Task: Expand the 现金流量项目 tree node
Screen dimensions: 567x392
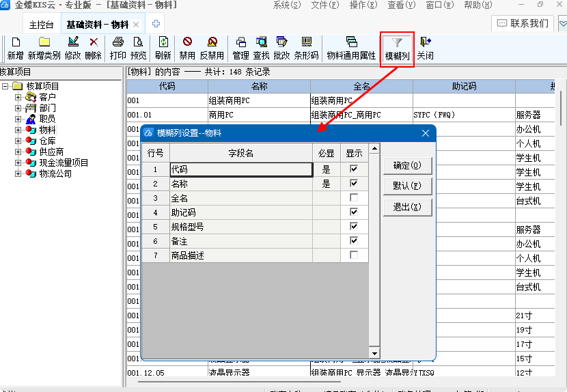Action: pyautogui.click(x=18, y=163)
